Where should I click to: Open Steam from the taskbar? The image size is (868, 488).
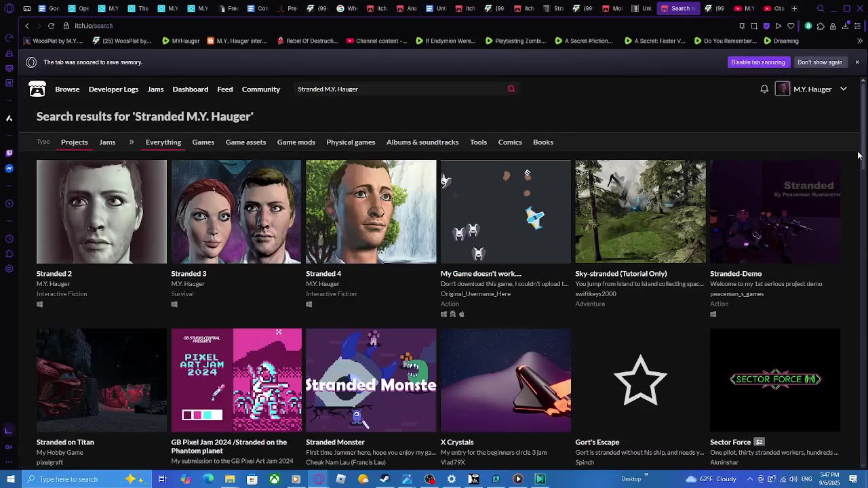(384, 479)
